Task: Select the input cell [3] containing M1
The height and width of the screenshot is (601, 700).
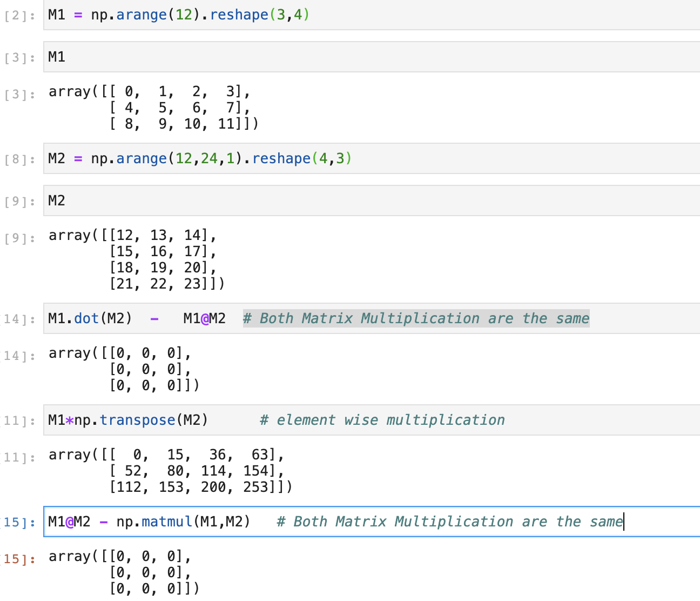Action: click(372, 57)
